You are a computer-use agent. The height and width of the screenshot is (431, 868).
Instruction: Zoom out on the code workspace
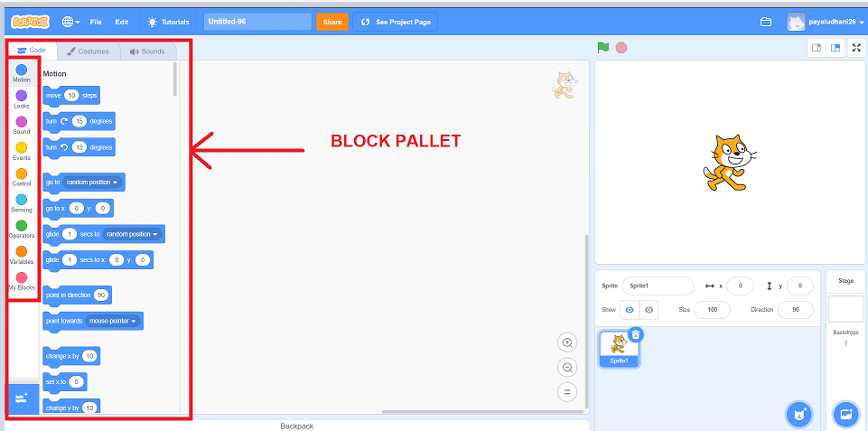[567, 368]
